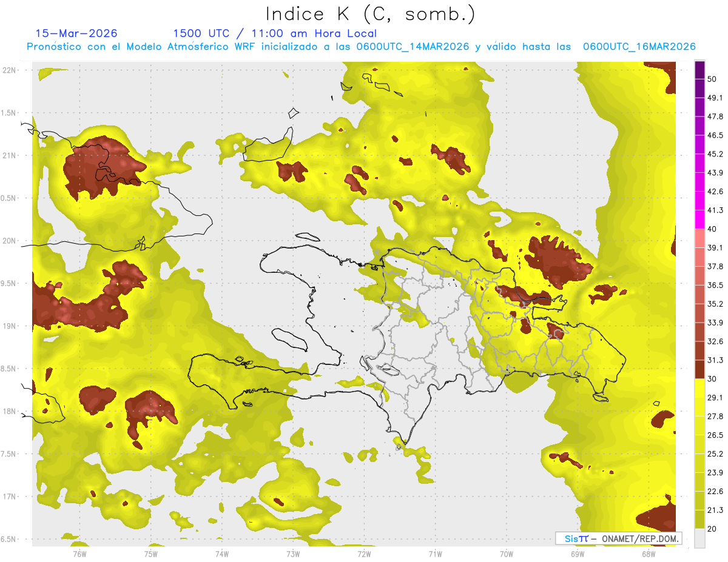Click the '20N' latitude label
The image size is (728, 562).
tap(9, 241)
